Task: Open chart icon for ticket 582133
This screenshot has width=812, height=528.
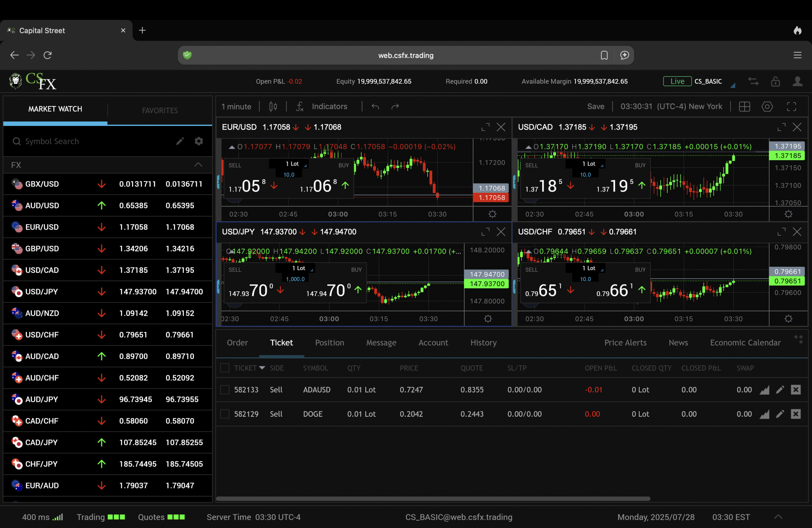Action: [x=764, y=390]
